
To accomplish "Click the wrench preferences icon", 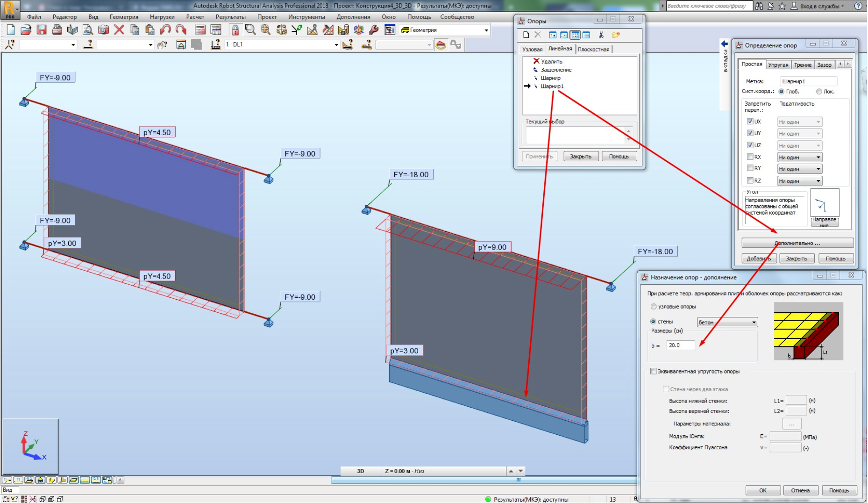I will click(374, 30).
